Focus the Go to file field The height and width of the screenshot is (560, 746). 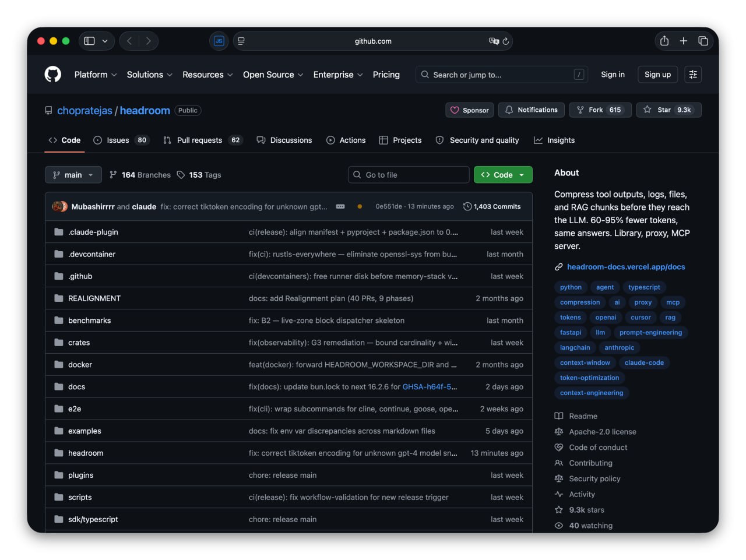click(409, 175)
